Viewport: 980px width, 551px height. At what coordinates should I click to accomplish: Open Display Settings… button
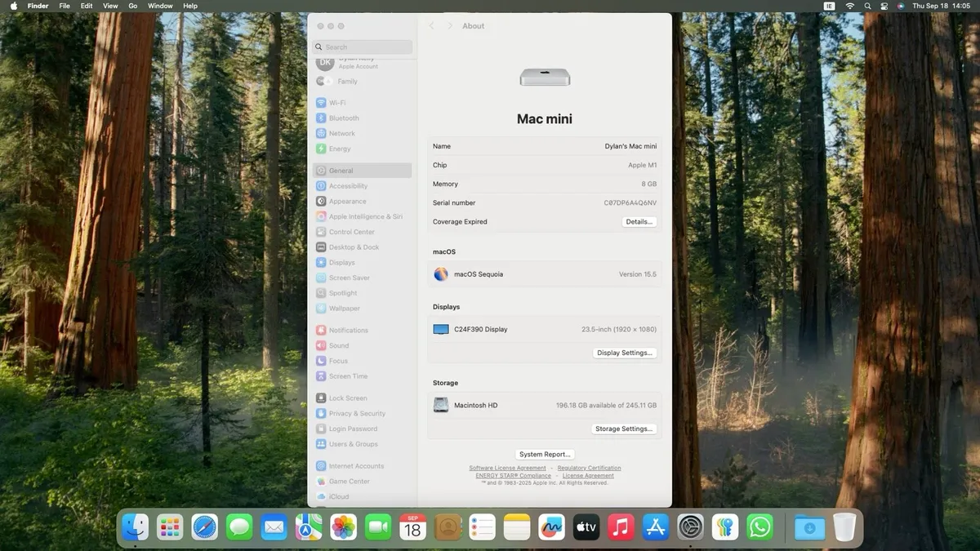click(x=625, y=353)
